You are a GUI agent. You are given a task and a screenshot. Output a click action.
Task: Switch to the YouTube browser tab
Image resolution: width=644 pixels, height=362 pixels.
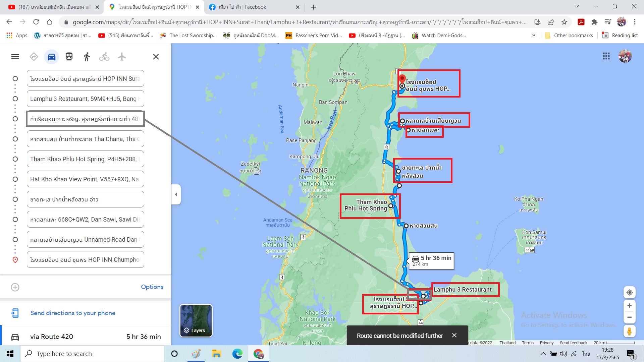[54, 7]
